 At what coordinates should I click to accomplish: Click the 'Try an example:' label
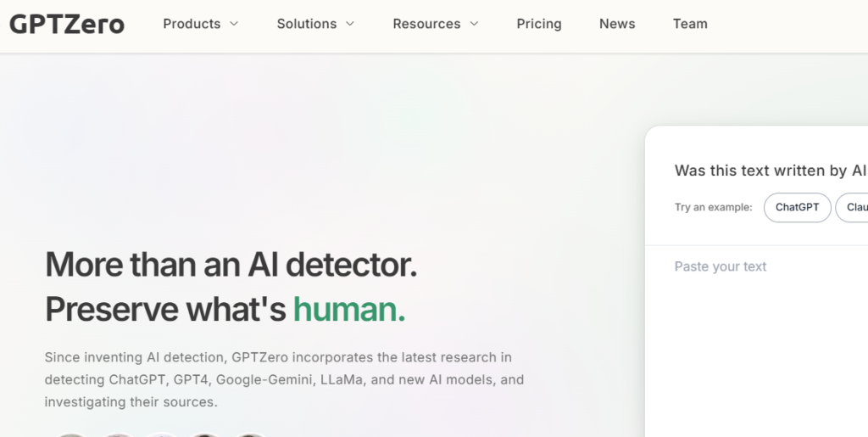[713, 207]
